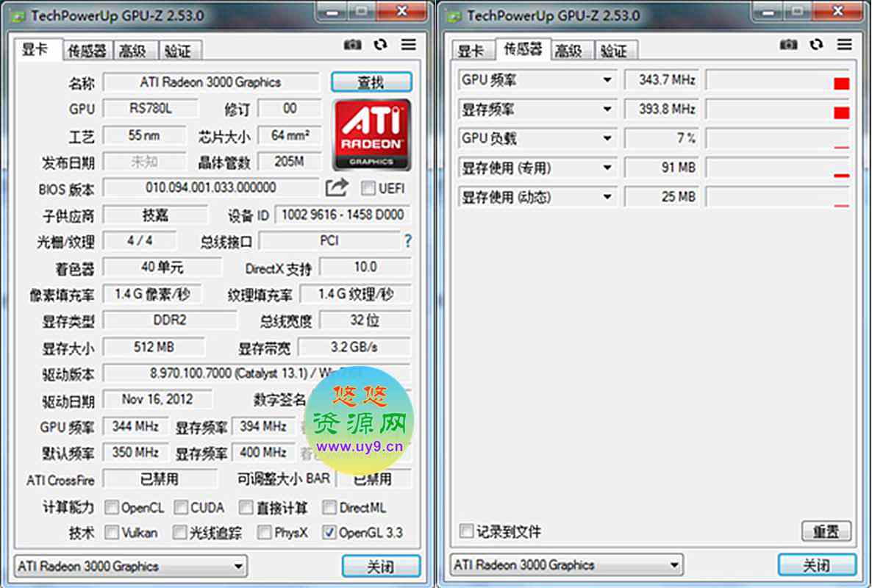The width and height of the screenshot is (872, 588).
Task: Click the BIOS export share arrow icon
Action: pyautogui.click(x=337, y=188)
